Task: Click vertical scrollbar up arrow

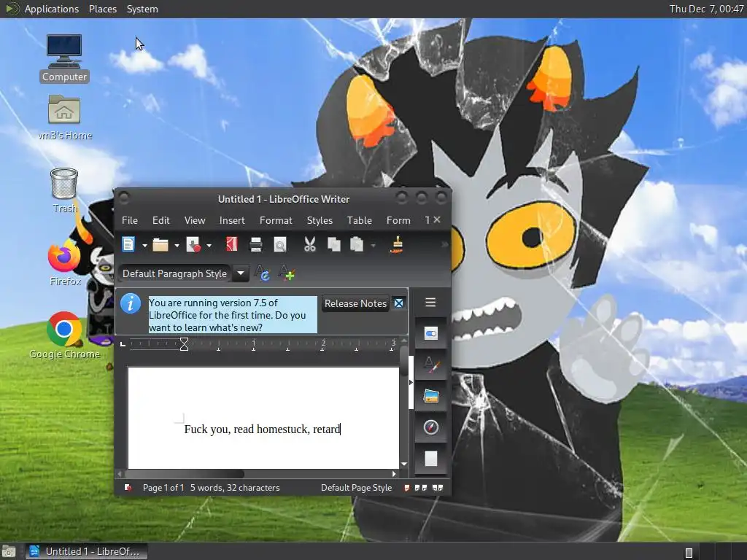Action: click(404, 341)
